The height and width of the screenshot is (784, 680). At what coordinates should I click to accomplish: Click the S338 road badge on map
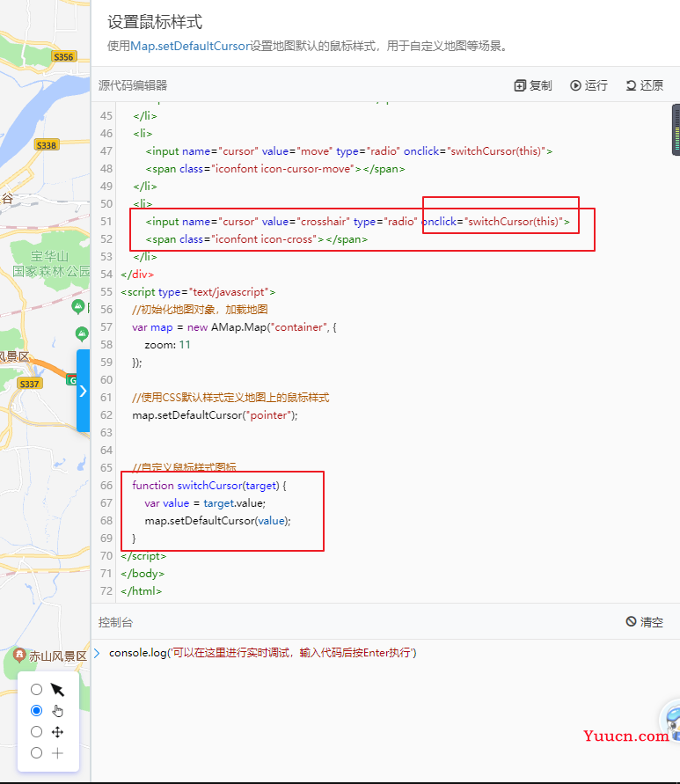point(47,145)
